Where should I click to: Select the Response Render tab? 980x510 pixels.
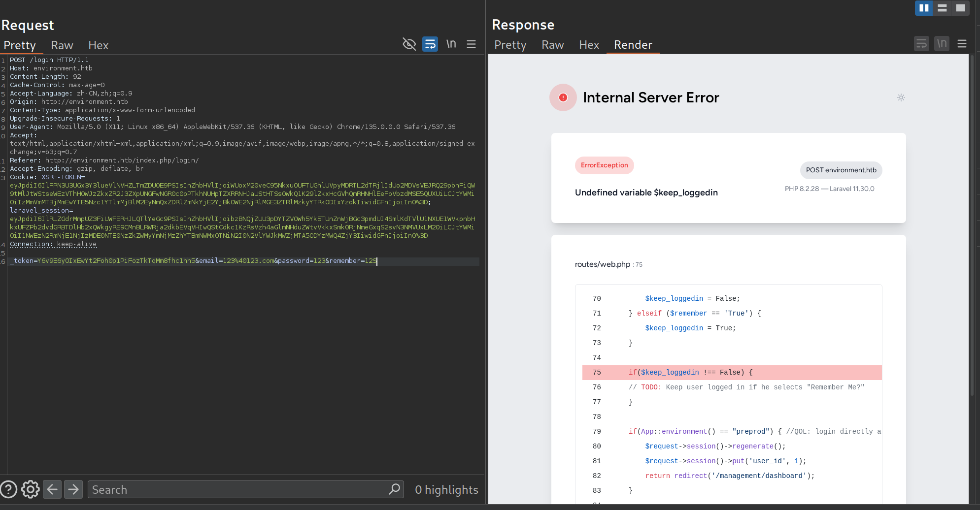point(633,45)
